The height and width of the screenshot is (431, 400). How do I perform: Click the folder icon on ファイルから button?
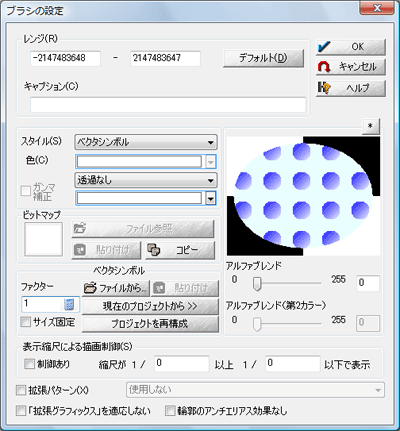[90, 288]
